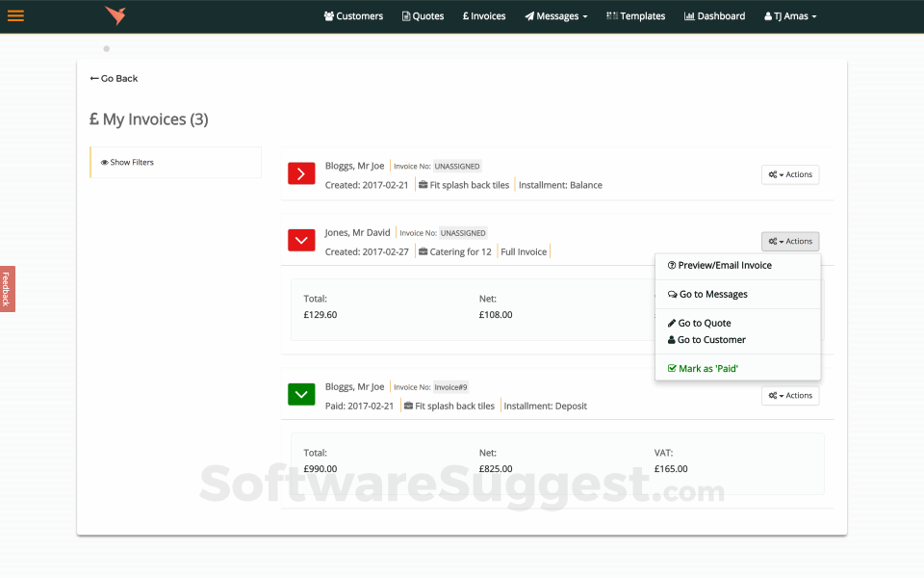Viewport: 924px width, 578px height.
Task: Click Installment: Balance text
Action: (x=560, y=185)
